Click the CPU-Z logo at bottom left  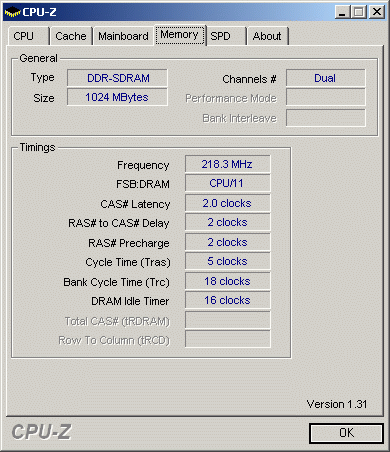coord(41,432)
